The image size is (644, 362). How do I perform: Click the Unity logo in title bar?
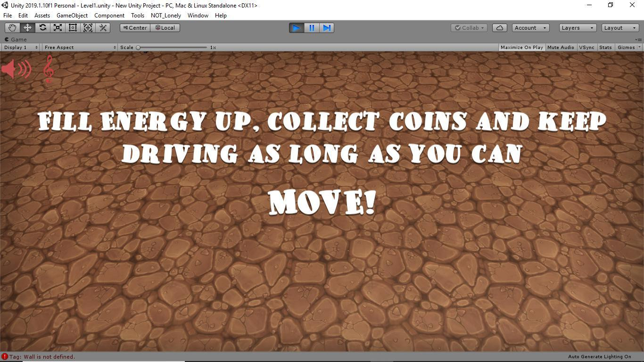(x=5, y=5)
